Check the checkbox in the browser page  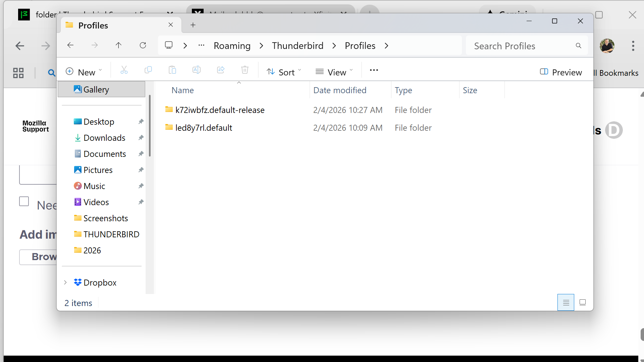[x=24, y=201]
